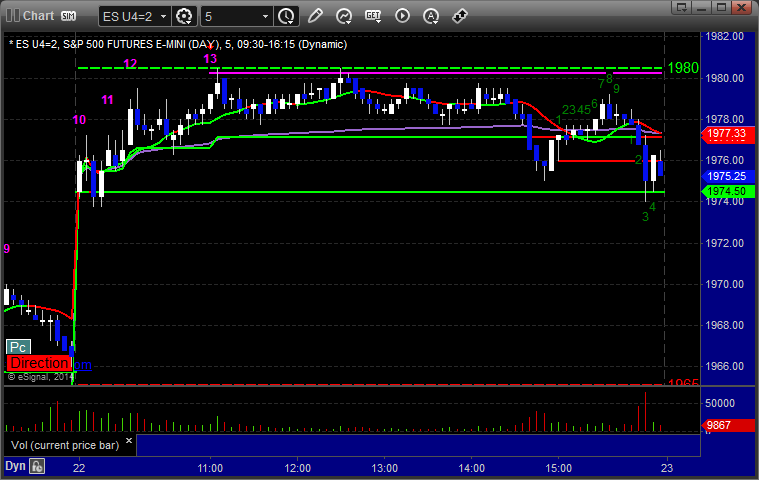The width and height of the screenshot is (759, 480).
Task: Click the bar replay play icon
Action: [x=402, y=16]
